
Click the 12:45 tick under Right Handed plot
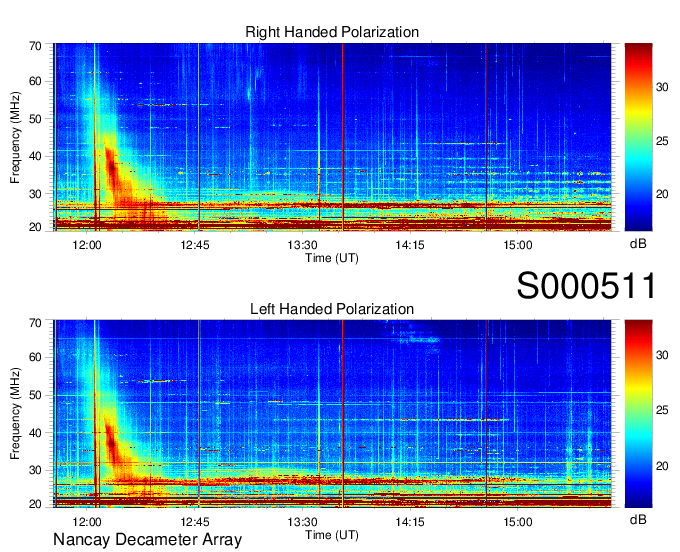click(195, 245)
